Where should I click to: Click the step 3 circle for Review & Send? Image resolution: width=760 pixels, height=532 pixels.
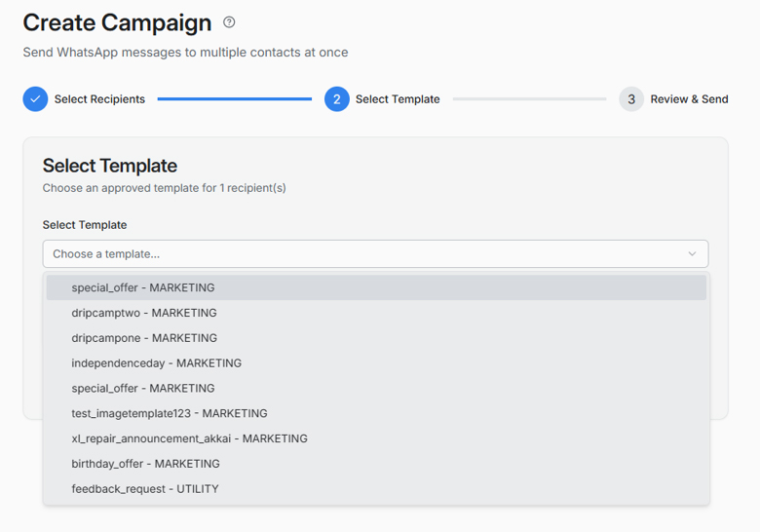click(x=631, y=99)
